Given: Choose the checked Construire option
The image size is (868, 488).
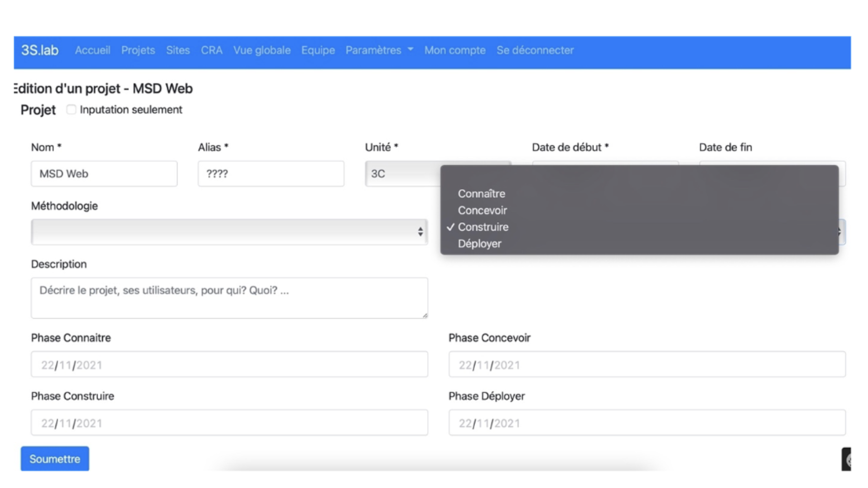Looking at the screenshot, I should pyautogui.click(x=483, y=227).
